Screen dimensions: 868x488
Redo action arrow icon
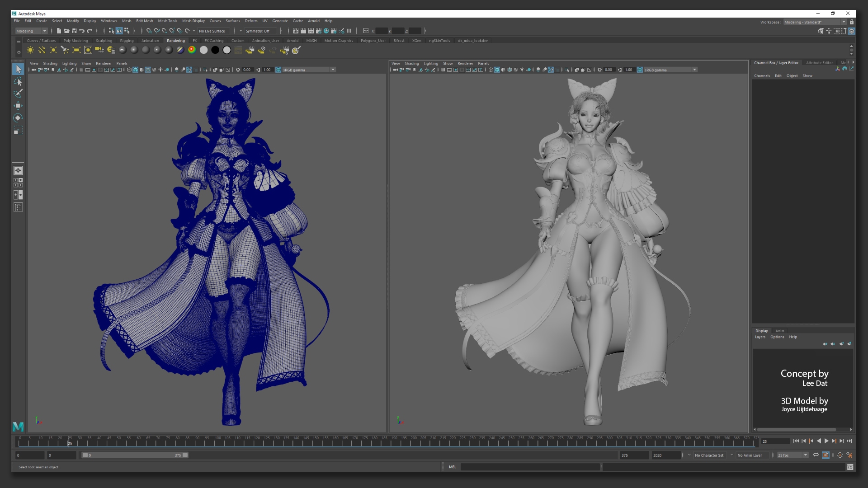[x=90, y=31]
